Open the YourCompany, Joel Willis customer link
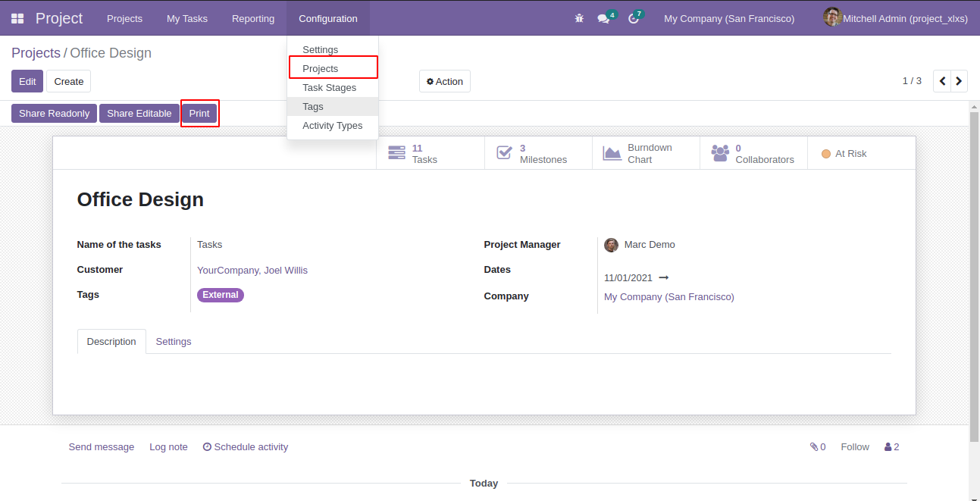Screen dimensions: 980x501 tap(252, 271)
